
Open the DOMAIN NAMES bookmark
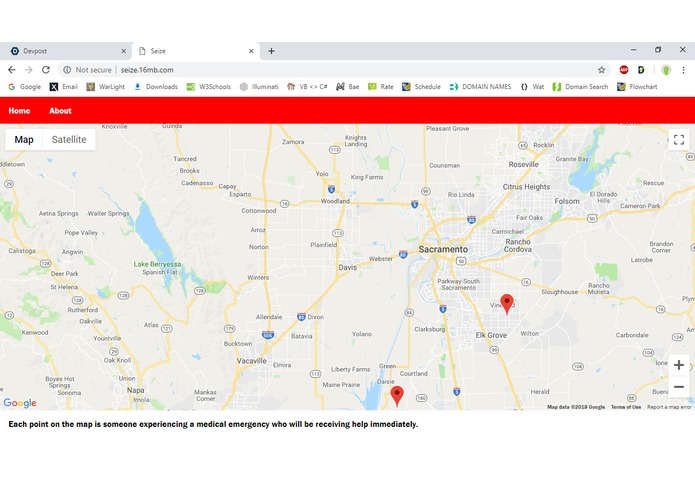pos(480,87)
